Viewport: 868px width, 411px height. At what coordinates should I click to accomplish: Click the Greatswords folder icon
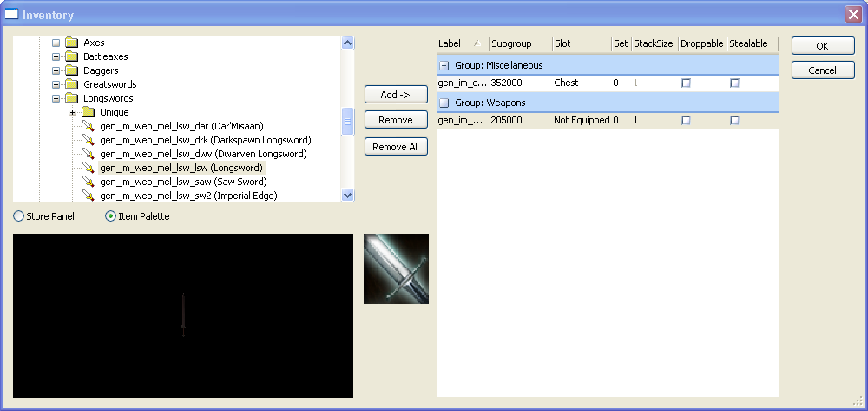point(73,84)
